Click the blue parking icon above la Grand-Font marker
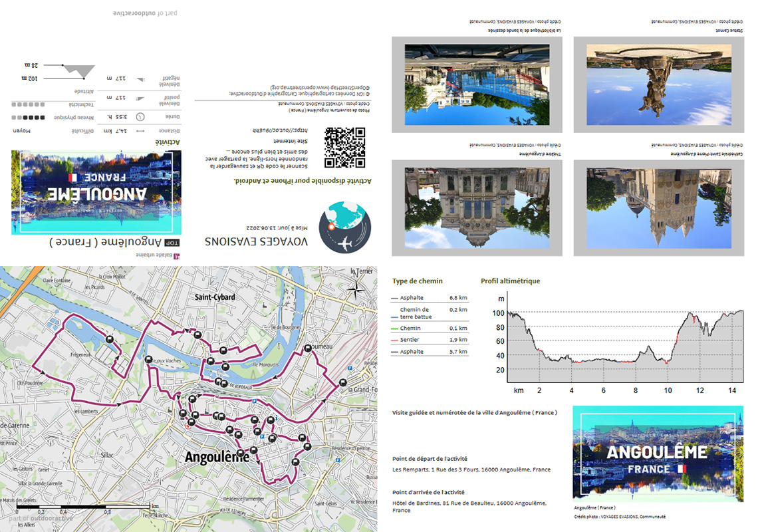Viewport: 758px width, 532px height. click(x=350, y=368)
